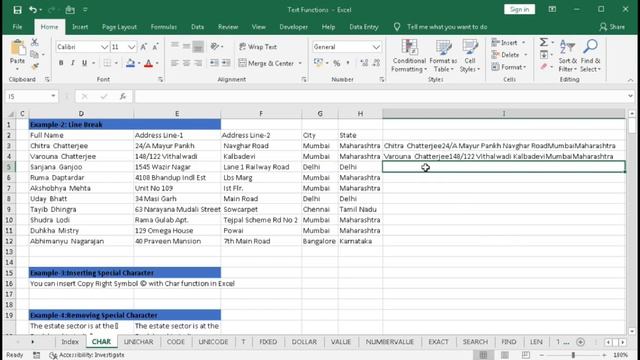Click Merge & Center
This screenshot has width=640, height=360.
266,63
